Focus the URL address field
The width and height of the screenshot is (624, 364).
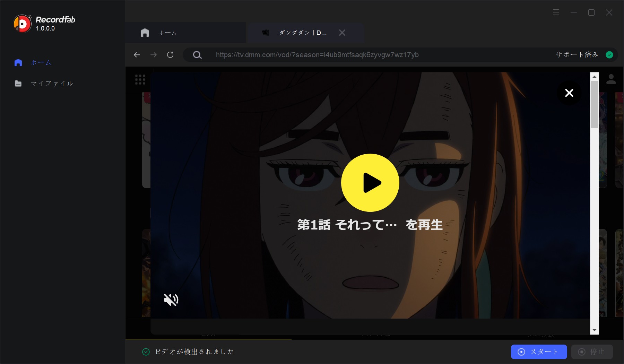[x=317, y=55]
